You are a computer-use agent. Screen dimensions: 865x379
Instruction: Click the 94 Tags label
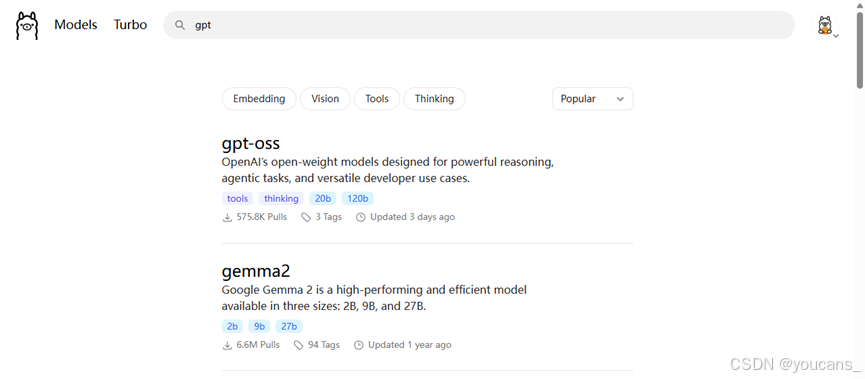tap(324, 345)
